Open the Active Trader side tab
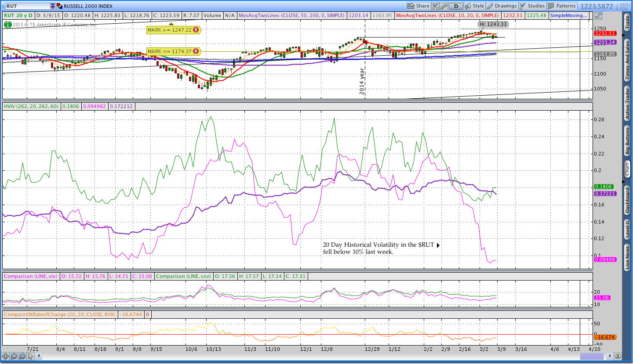 pos(627,104)
